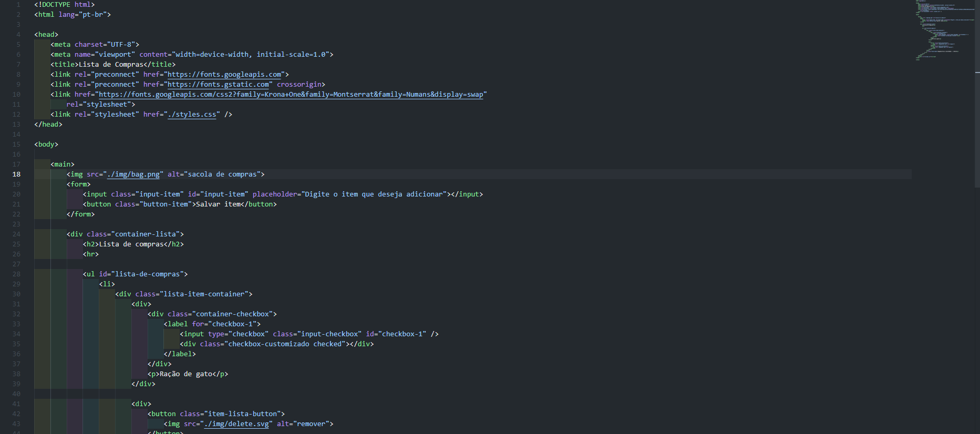The height and width of the screenshot is (434, 980).
Task: Click line number 18 in the gutter
Action: point(16,174)
